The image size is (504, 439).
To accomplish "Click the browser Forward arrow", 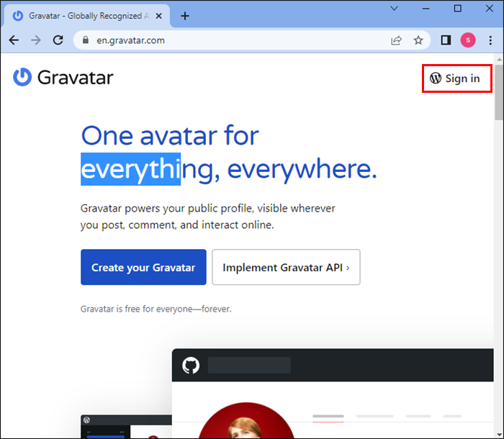I will tap(36, 40).
